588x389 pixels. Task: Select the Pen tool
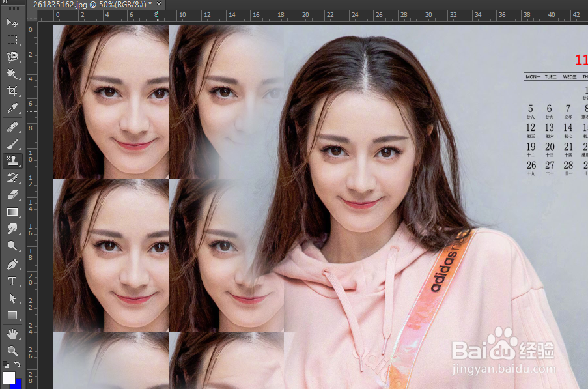tap(12, 265)
